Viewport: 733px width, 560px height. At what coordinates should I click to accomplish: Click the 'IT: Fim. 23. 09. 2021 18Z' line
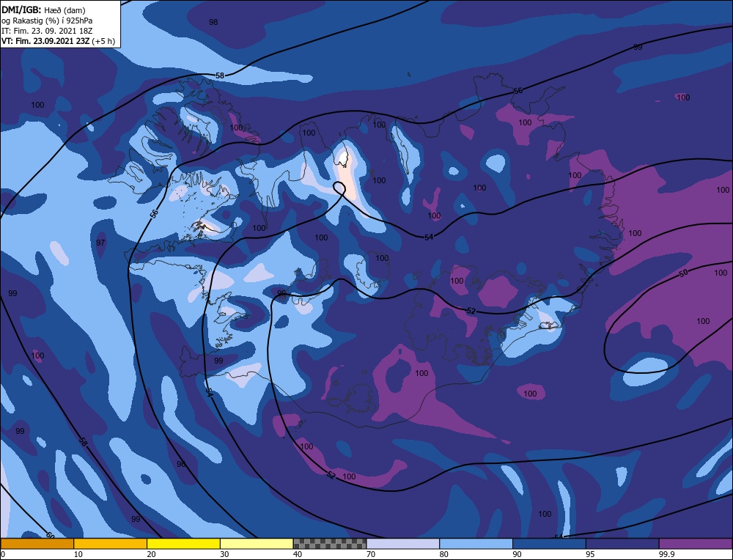(47, 31)
